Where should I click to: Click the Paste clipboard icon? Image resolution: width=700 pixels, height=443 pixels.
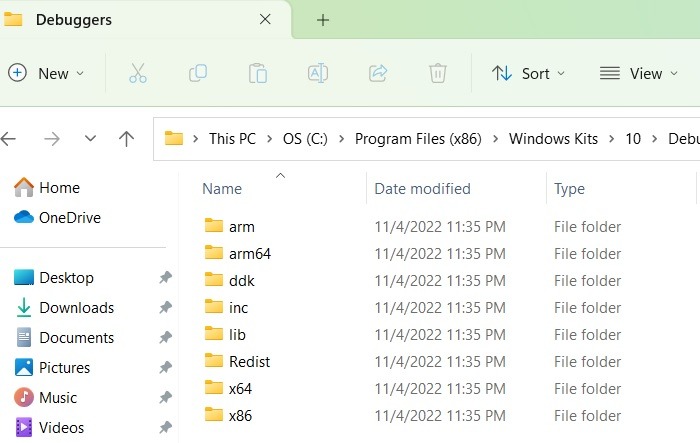[x=258, y=73]
